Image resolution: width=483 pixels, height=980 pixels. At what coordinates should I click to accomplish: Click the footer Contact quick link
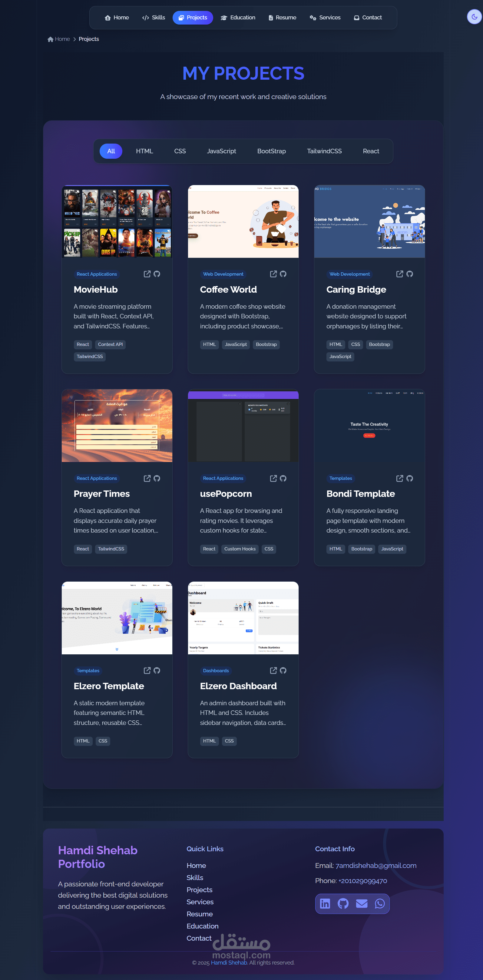click(199, 938)
